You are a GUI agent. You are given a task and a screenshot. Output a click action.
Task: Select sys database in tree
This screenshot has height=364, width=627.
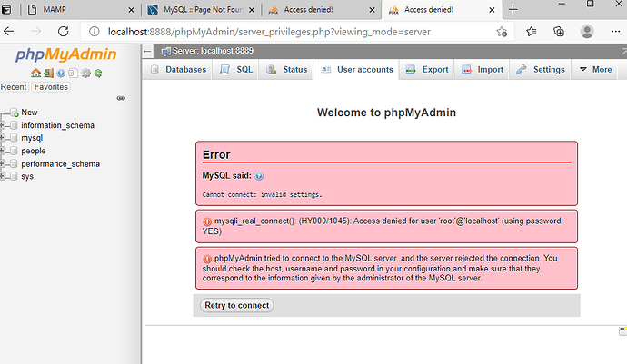coord(27,176)
